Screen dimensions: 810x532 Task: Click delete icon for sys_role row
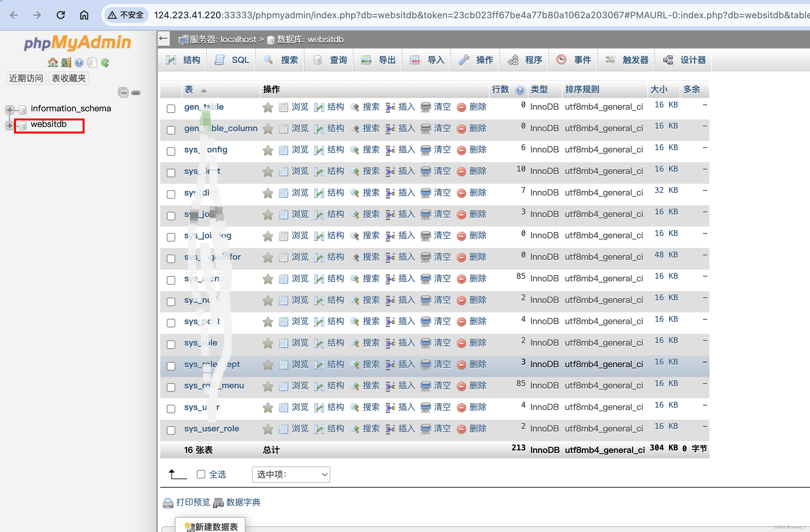461,343
